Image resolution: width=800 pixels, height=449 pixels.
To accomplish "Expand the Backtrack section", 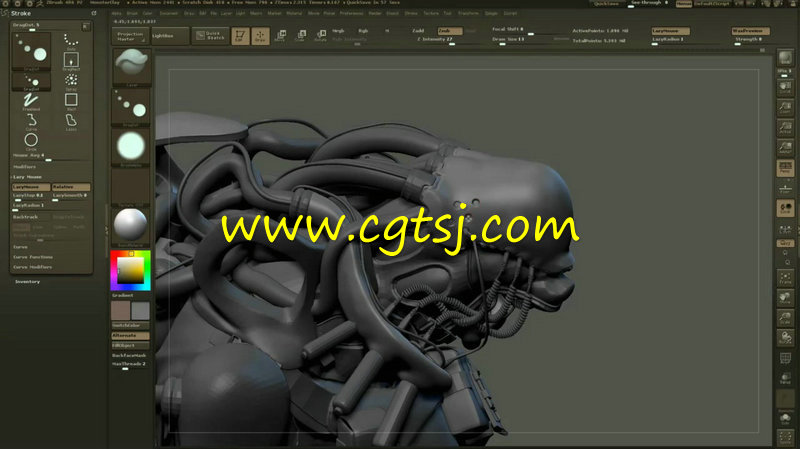I will pos(26,217).
